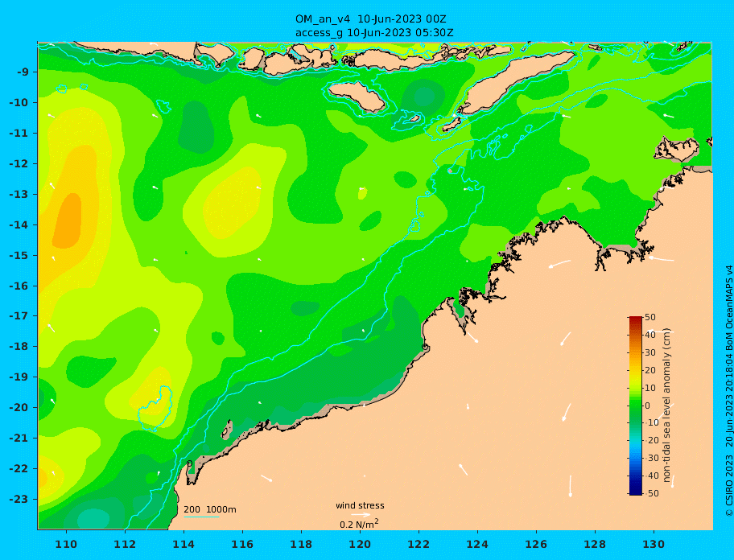Click latitude axis label '-23'

tap(19, 499)
